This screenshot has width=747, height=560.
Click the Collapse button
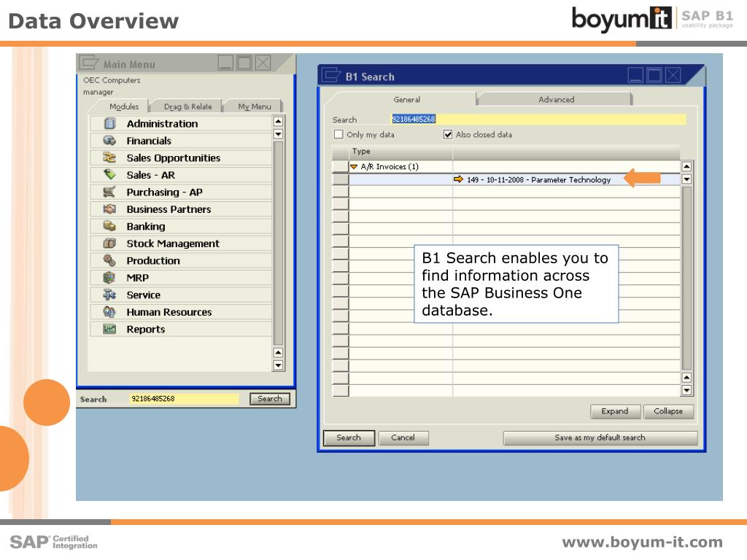(668, 411)
